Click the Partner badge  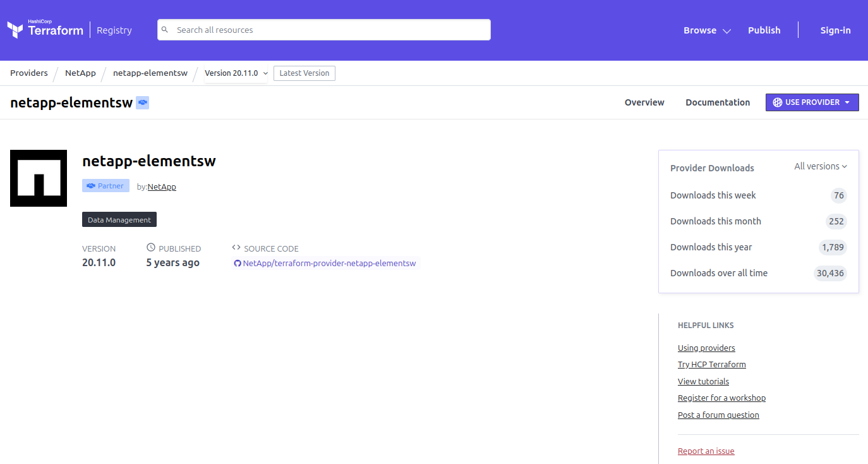105,186
